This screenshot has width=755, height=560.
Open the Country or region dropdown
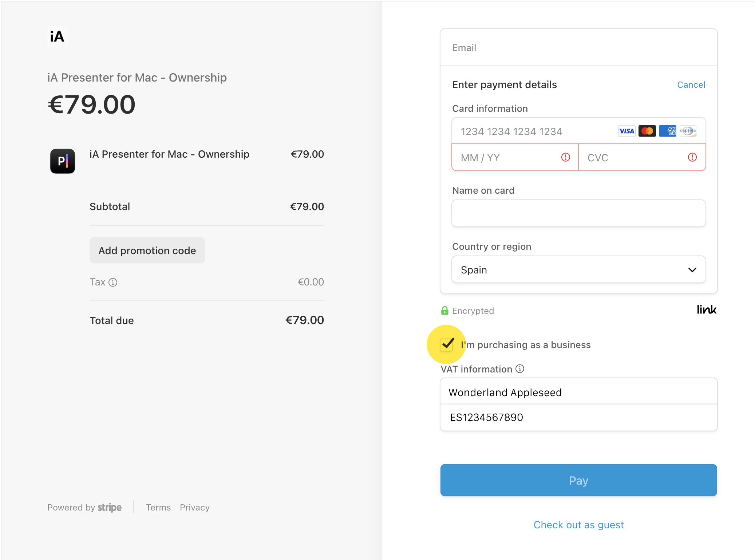click(x=692, y=269)
